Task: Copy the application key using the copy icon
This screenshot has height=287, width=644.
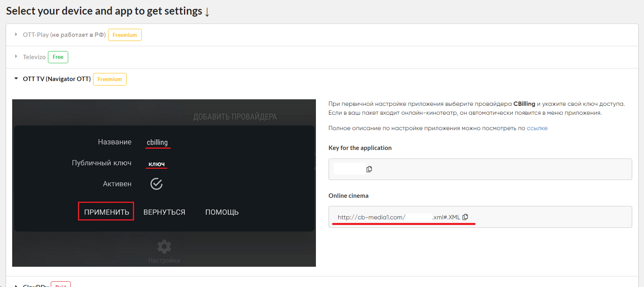Action: (369, 169)
